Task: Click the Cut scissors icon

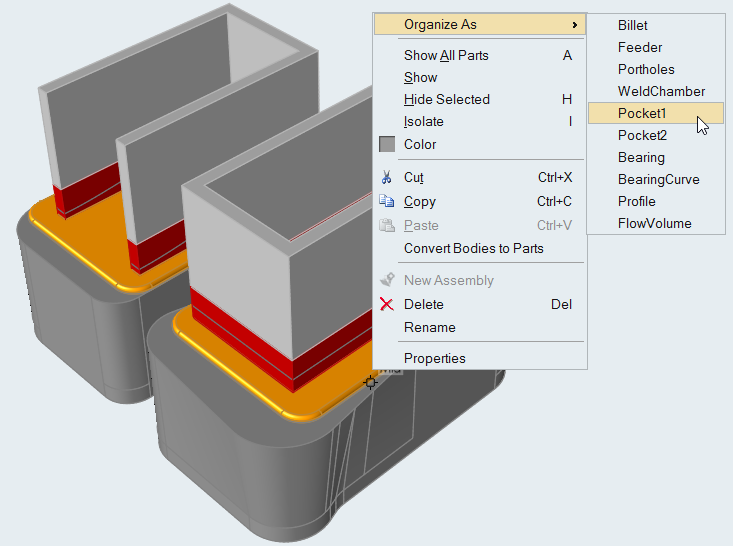Action: tap(387, 178)
